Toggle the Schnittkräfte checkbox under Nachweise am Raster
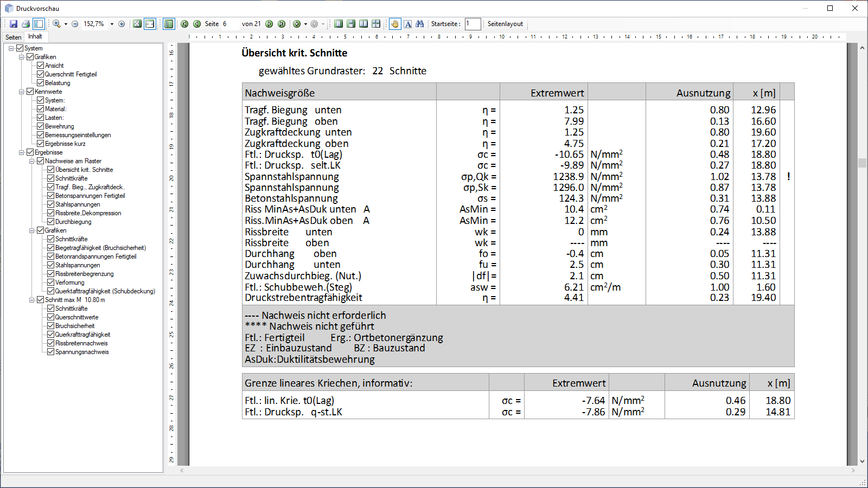This screenshot has width=868, height=488. pos(50,178)
